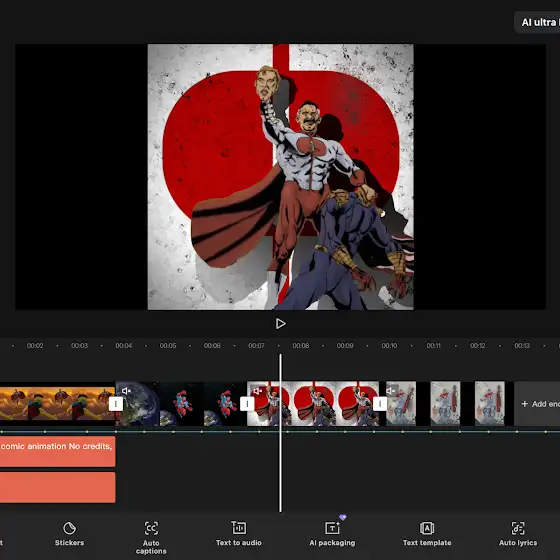
Task: Open AI packaging tool
Action: pos(332,534)
